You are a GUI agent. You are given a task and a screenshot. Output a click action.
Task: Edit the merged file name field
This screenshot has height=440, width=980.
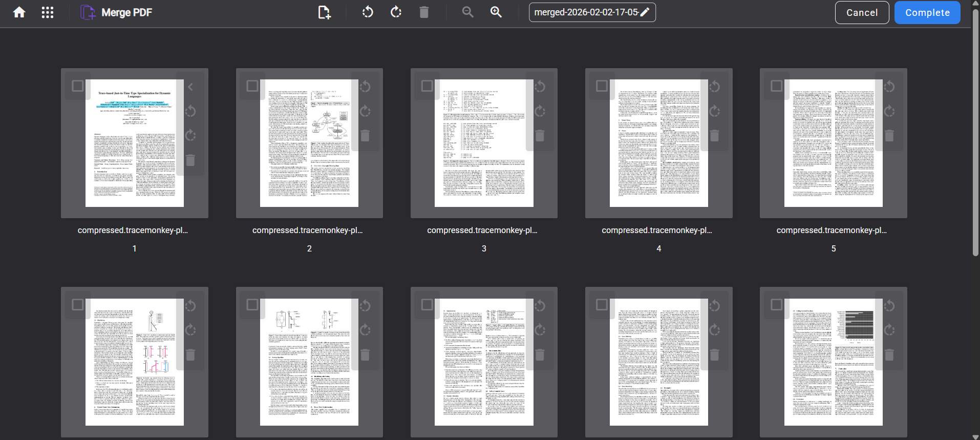click(592, 12)
